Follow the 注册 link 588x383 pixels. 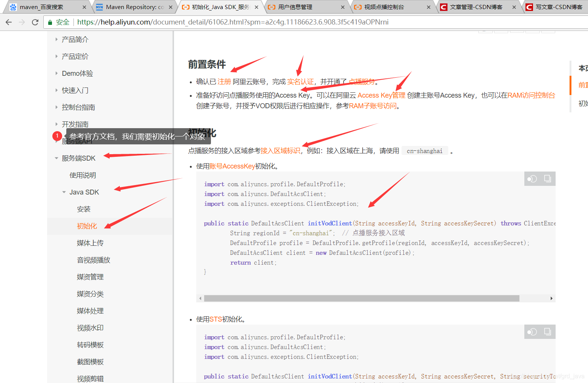224,82
